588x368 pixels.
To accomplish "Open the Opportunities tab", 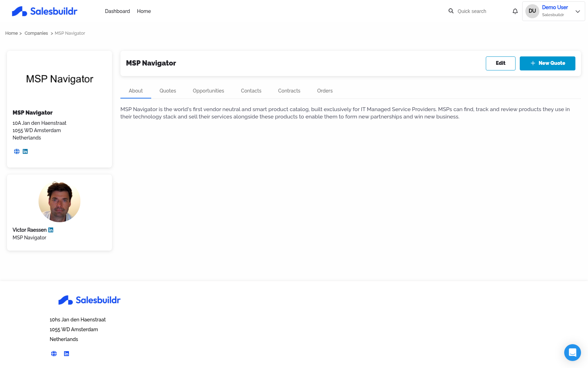I will point(208,91).
